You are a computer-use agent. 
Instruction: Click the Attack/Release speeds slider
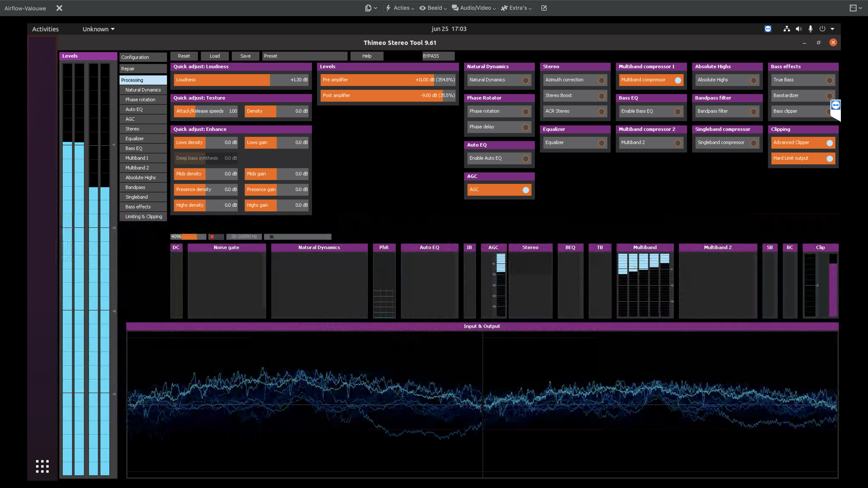tap(206, 111)
